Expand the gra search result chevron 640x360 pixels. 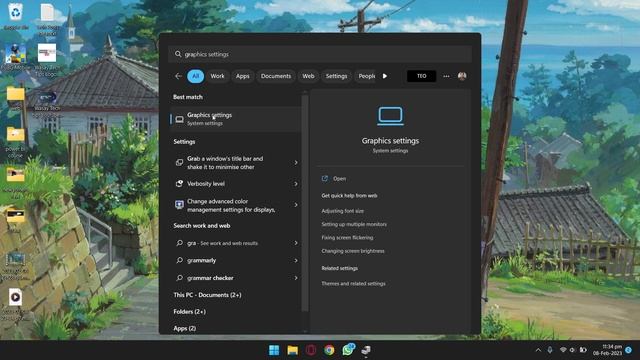coord(296,243)
